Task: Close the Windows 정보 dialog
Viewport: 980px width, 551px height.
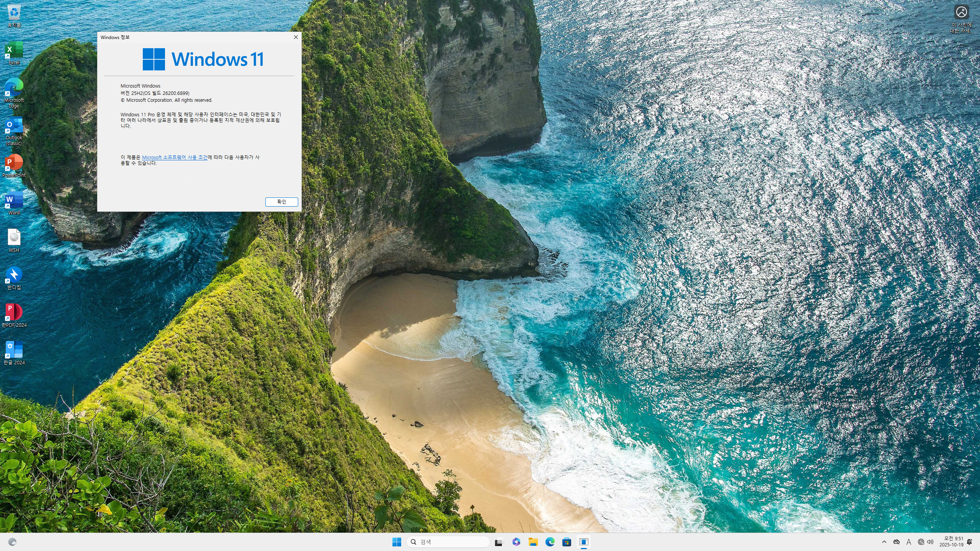Action: click(x=296, y=37)
